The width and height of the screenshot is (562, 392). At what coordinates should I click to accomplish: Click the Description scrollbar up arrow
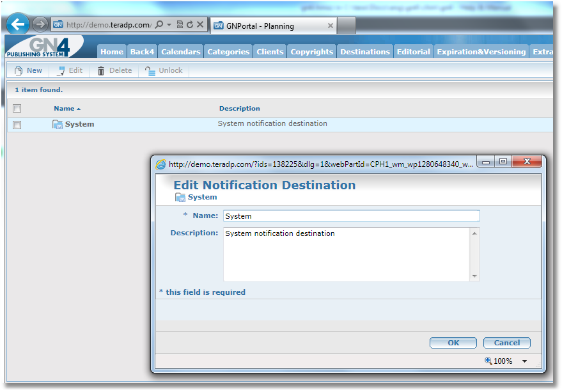[x=474, y=233]
